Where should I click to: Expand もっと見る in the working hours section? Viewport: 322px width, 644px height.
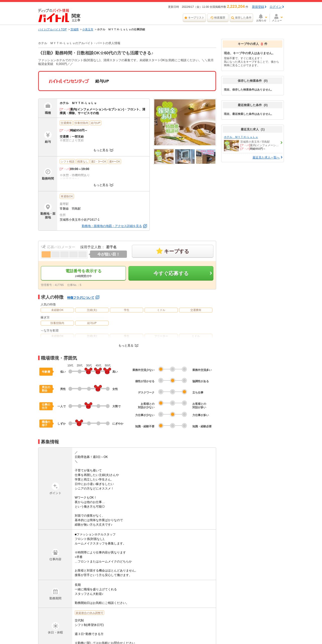(x=103, y=185)
